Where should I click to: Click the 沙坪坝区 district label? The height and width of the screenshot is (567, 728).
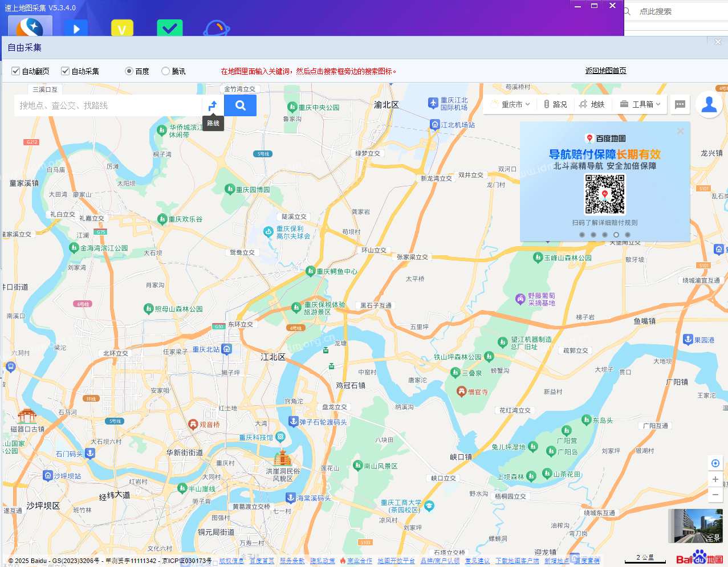pos(43,506)
